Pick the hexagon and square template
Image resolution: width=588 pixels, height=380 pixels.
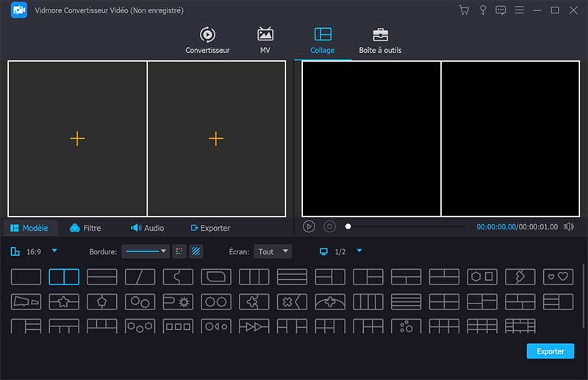pyautogui.click(x=482, y=277)
